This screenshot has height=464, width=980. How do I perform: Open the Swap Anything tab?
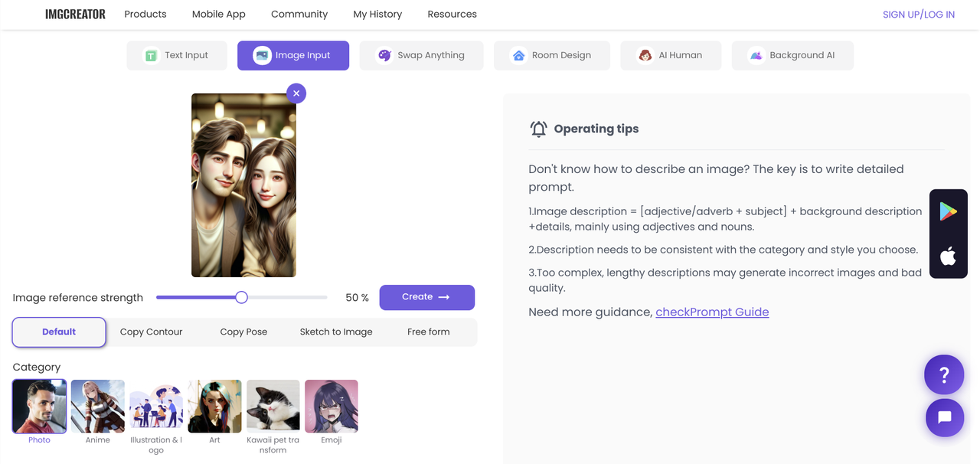421,55
